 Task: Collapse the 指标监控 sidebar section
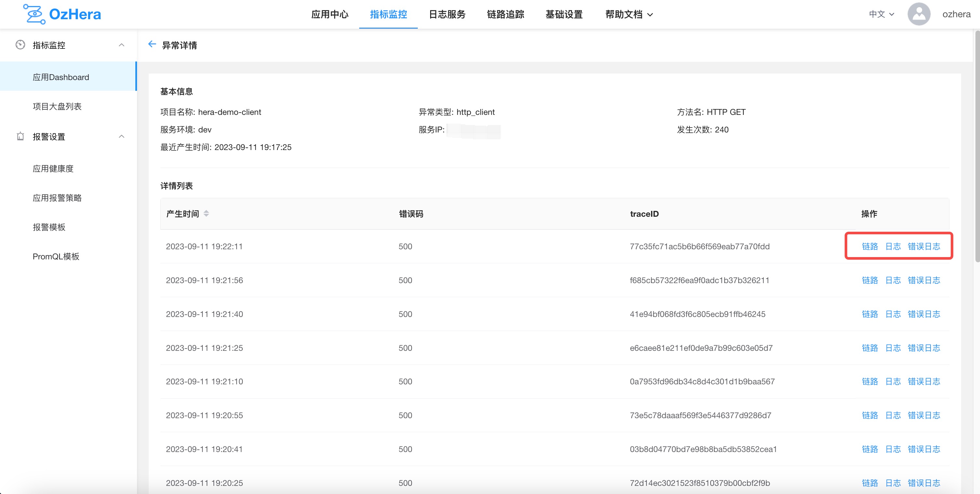pos(121,45)
